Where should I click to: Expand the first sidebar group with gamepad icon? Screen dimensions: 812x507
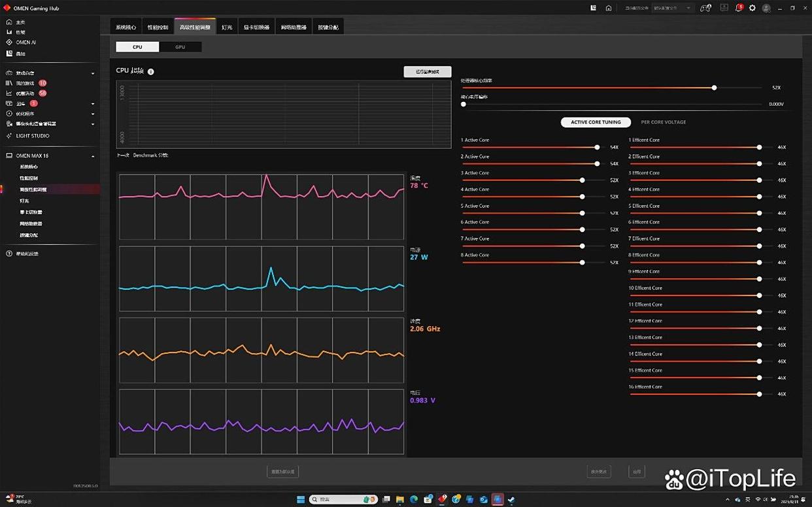[x=93, y=73]
